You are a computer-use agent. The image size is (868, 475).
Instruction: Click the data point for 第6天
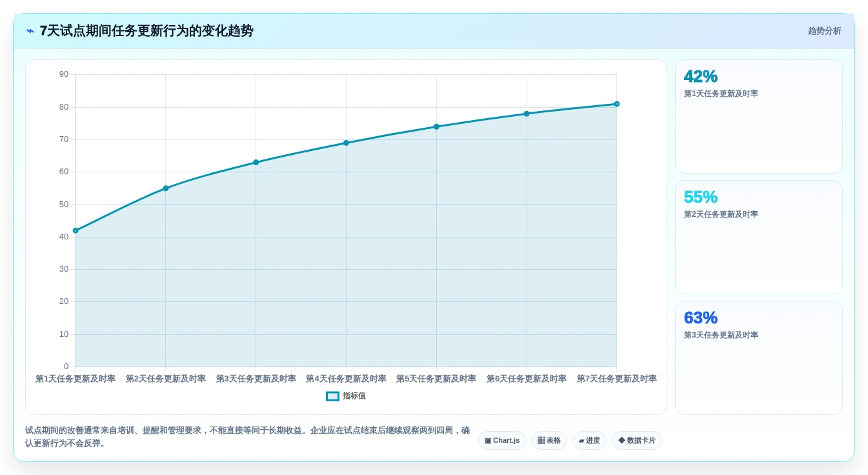[527, 114]
